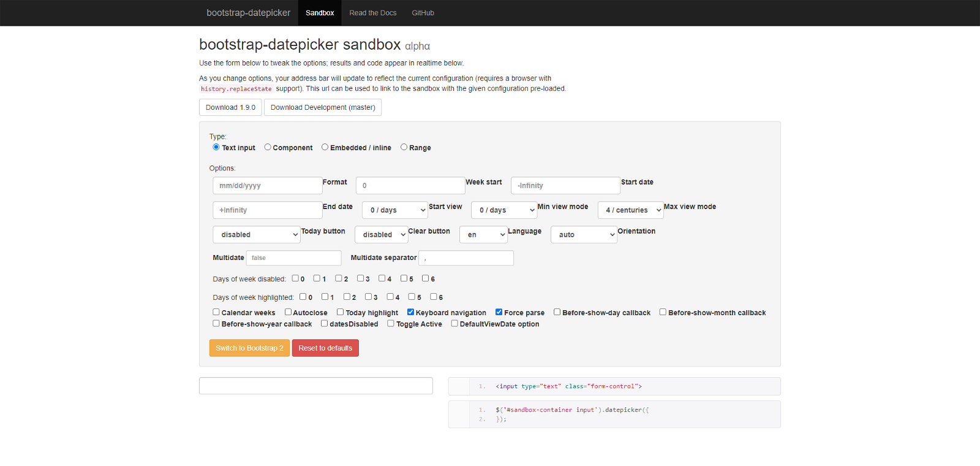Enable Before-show-month callback checkbox
The image size is (980, 466).
pos(663,312)
